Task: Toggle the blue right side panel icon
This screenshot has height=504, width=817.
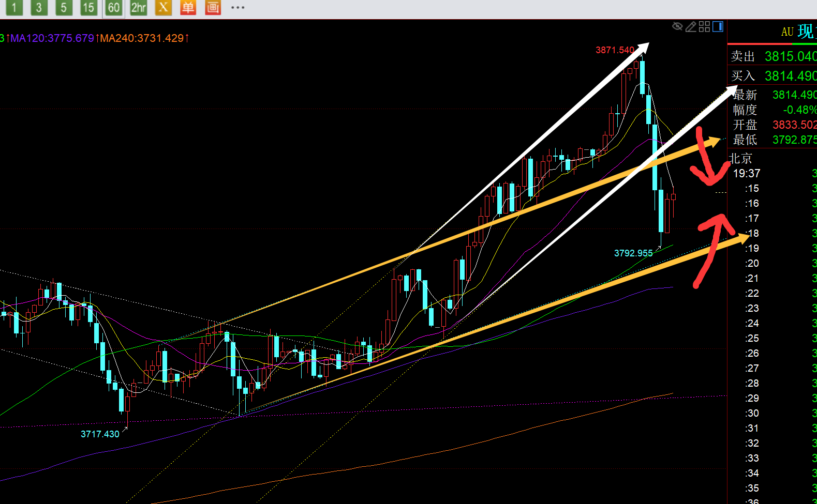Action: [718, 26]
